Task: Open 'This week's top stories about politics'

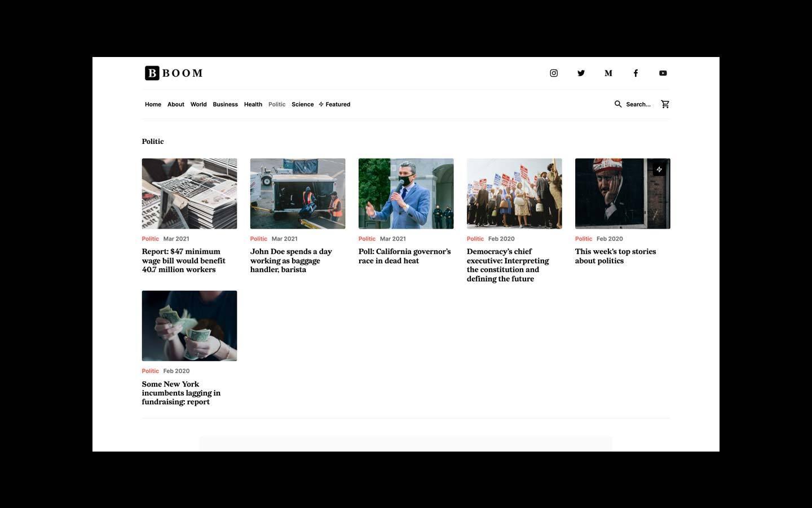Action: tap(615, 256)
